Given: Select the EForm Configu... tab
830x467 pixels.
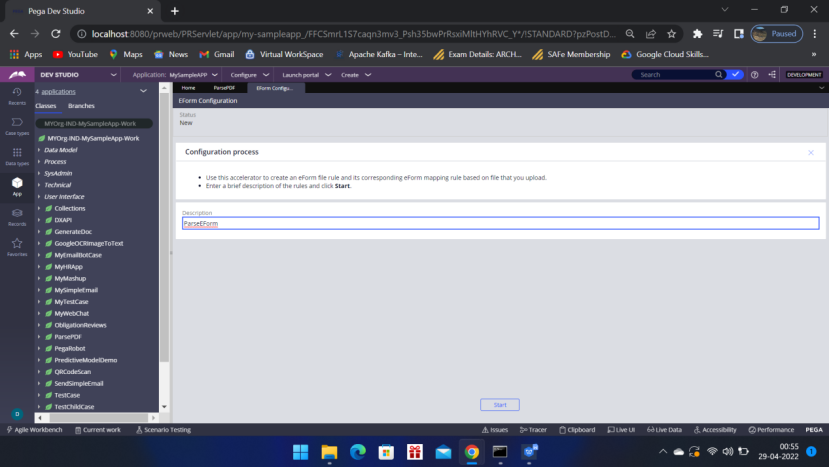Looking at the screenshot, I should (x=274, y=88).
